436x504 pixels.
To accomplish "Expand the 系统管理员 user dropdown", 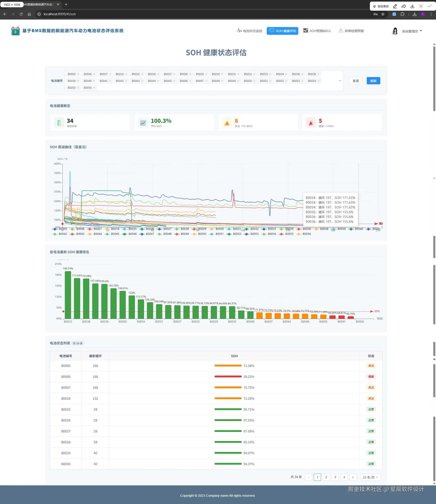I will (412, 31).
